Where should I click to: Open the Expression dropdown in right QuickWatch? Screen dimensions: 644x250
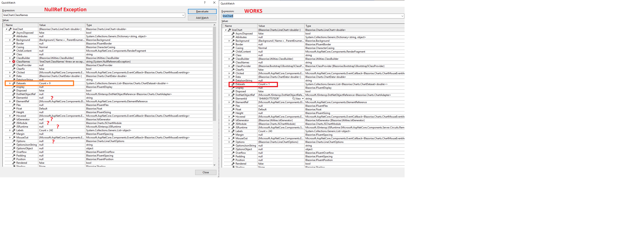pyautogui.click(x=402, y=16)
